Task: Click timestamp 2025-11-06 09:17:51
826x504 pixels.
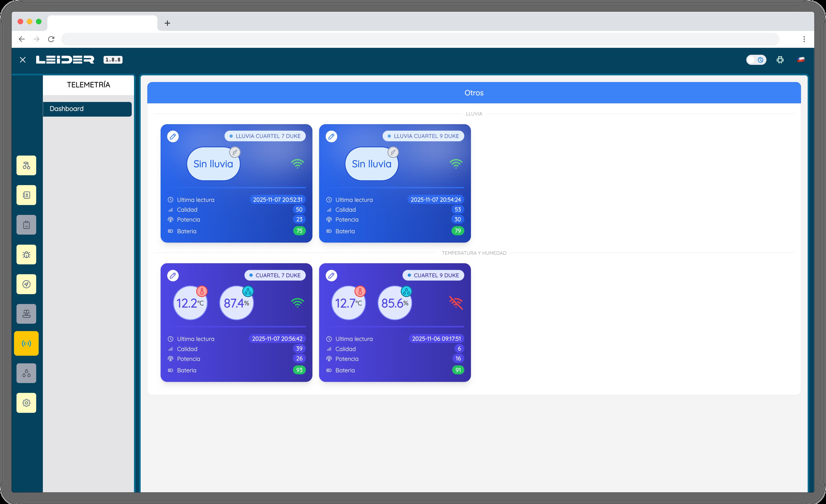Action: [x=436, y=339]
